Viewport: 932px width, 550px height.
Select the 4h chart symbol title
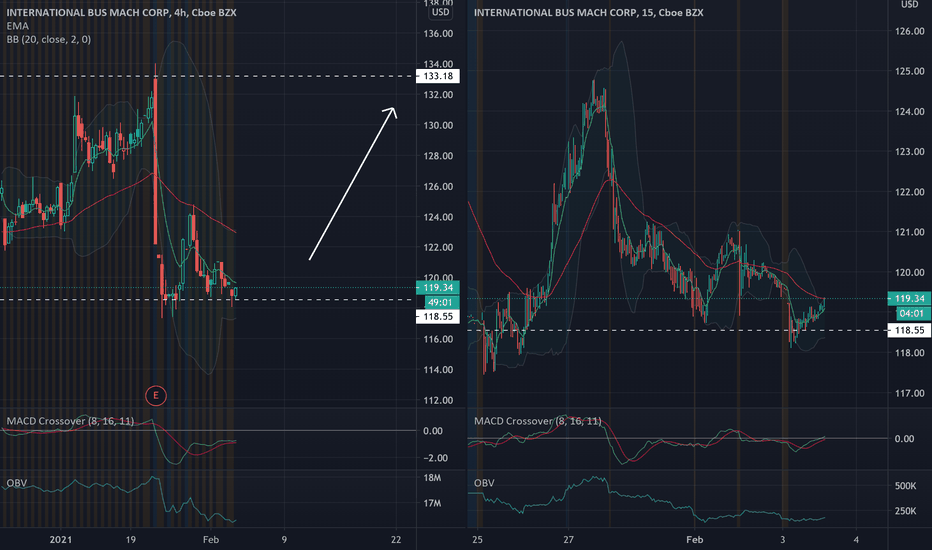pos(121,12)
